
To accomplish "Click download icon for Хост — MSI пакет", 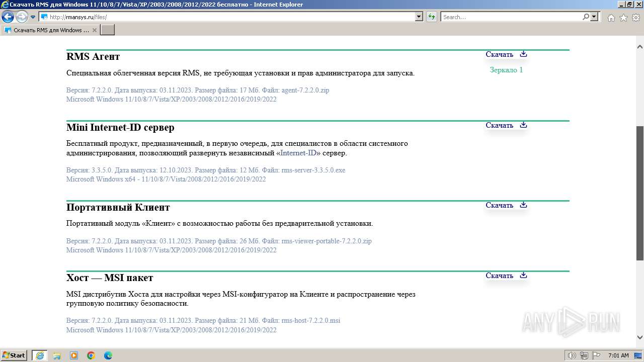I will click(x=523, y=275).
